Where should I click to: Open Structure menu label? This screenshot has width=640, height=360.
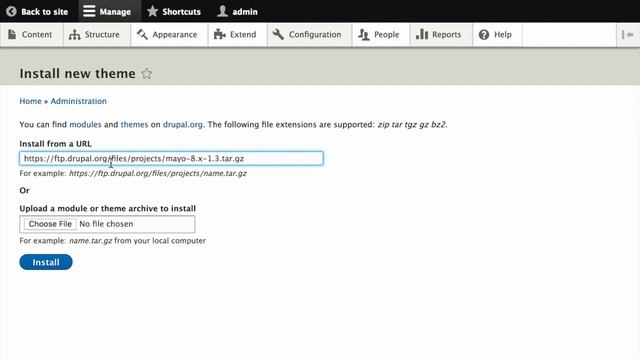pyautogui.click(x=102, y=35)
